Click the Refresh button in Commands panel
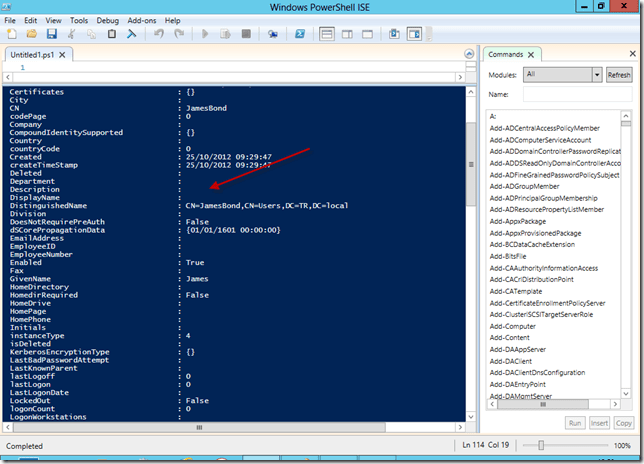 [619, 75]
